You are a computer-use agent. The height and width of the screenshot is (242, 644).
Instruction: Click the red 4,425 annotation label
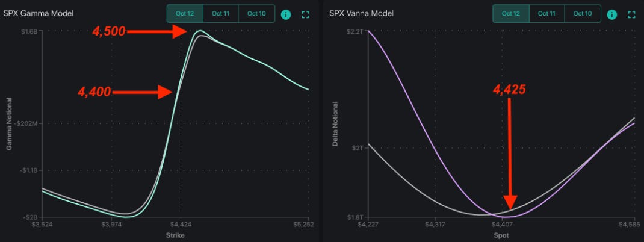pos(509,90)
